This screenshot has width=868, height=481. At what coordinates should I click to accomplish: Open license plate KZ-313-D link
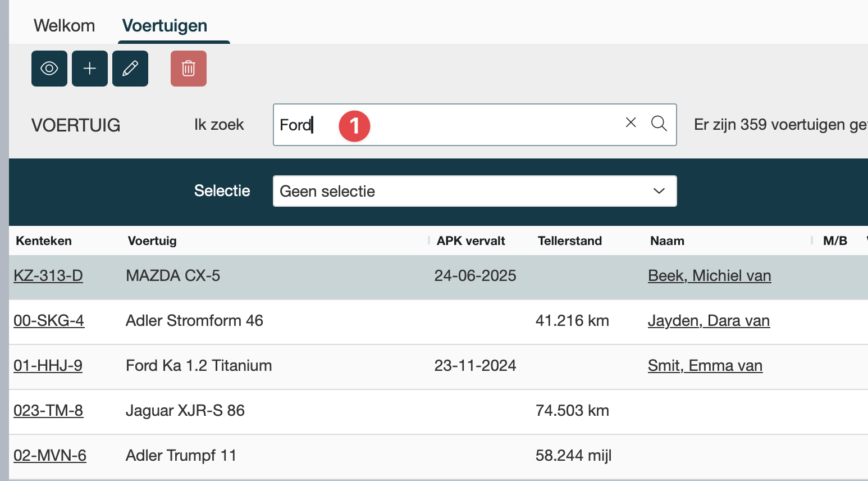(48, 276)
